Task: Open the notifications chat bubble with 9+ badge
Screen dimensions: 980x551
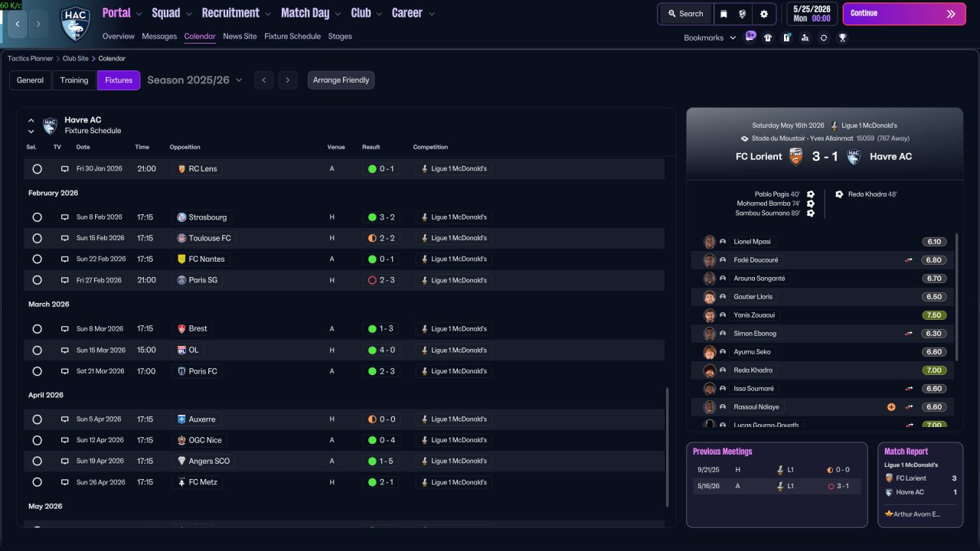Action: click(750, 37)
